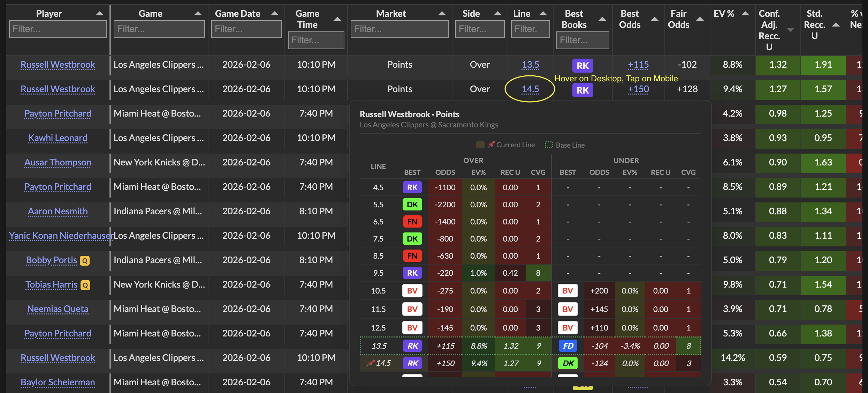Click the RK sportsbook badge in Westbrook 13.5 row
The width and height of the screenshot is (868, 393).
pos(582,66)
